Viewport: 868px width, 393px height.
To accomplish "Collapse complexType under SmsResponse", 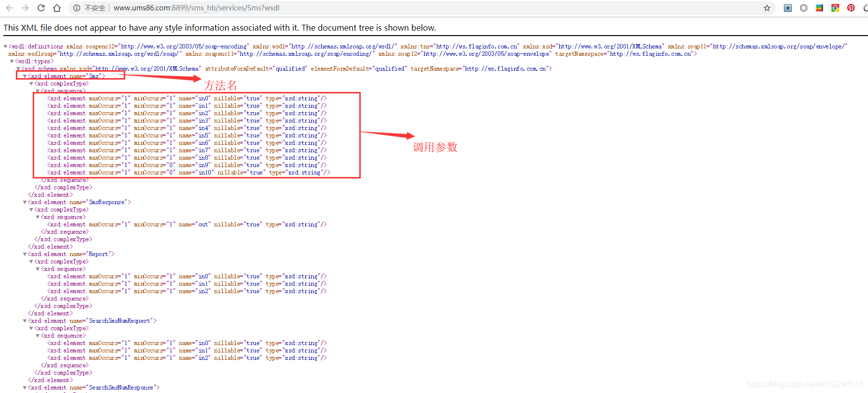I will click(31, 210).
